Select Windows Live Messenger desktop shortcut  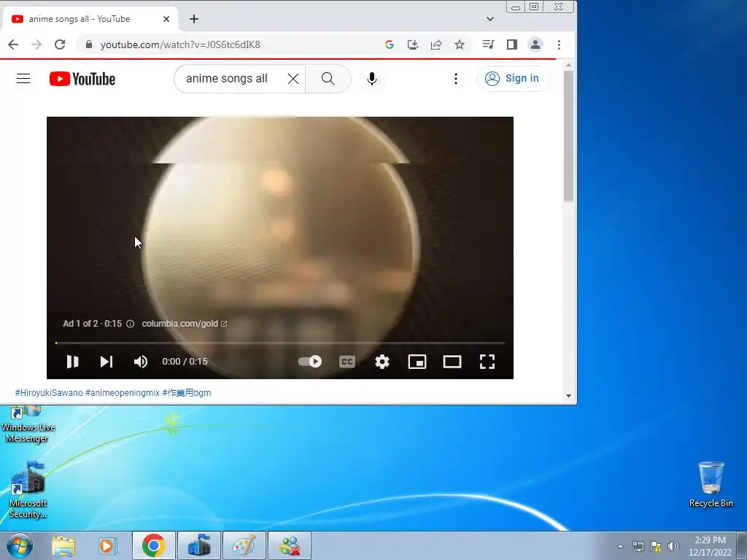tap(28, 425)
